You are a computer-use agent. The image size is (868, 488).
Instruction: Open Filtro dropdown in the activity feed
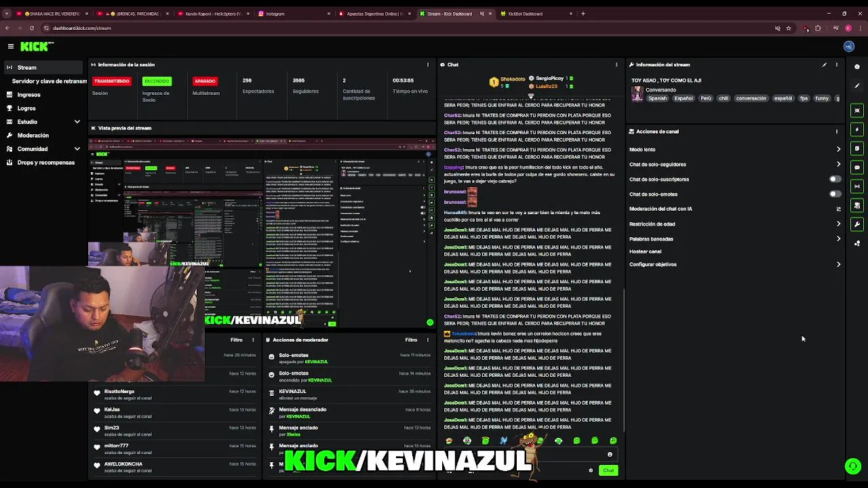236,340
